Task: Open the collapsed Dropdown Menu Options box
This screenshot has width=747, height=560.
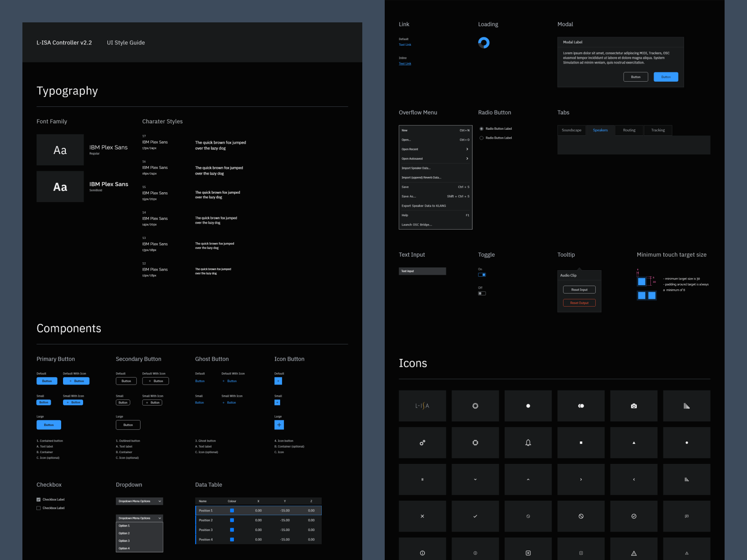Action: (139, 501)
